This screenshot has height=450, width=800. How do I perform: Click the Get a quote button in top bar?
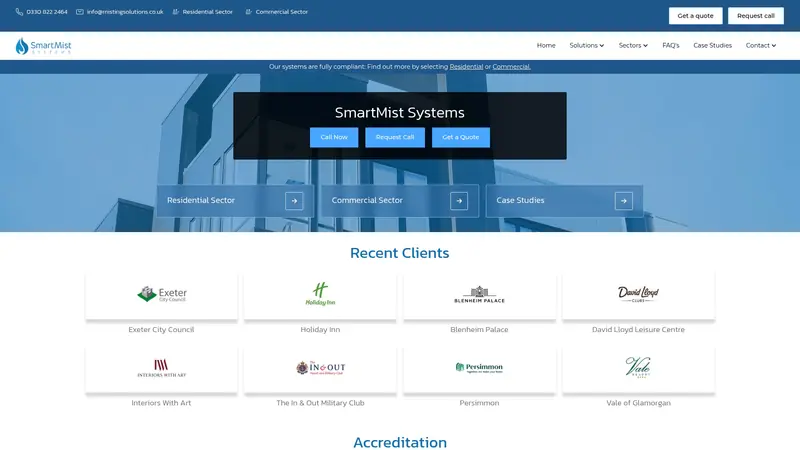click(x=695, y=16)
